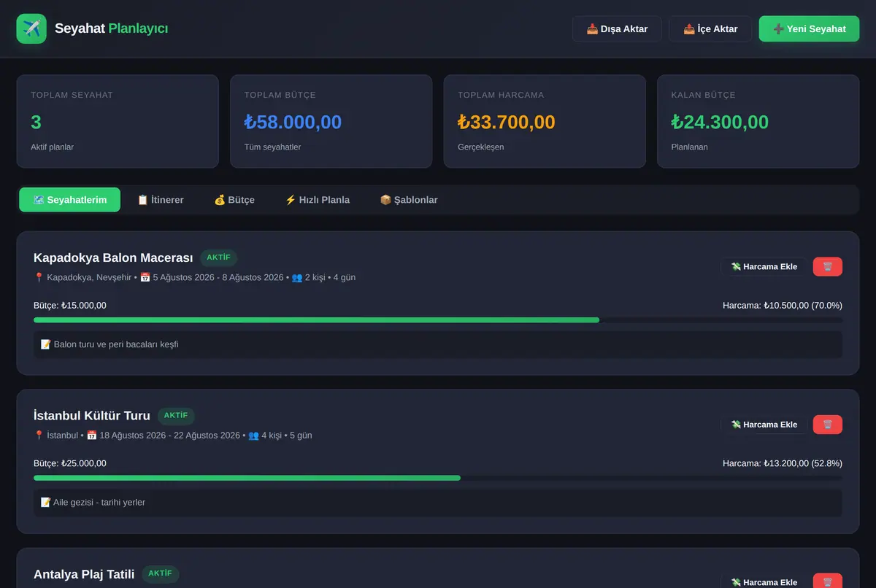The width and height of the screenshot is (876, 588).
Task: Click the ₺58.000,00 total budget value
Action: [293, 122]
